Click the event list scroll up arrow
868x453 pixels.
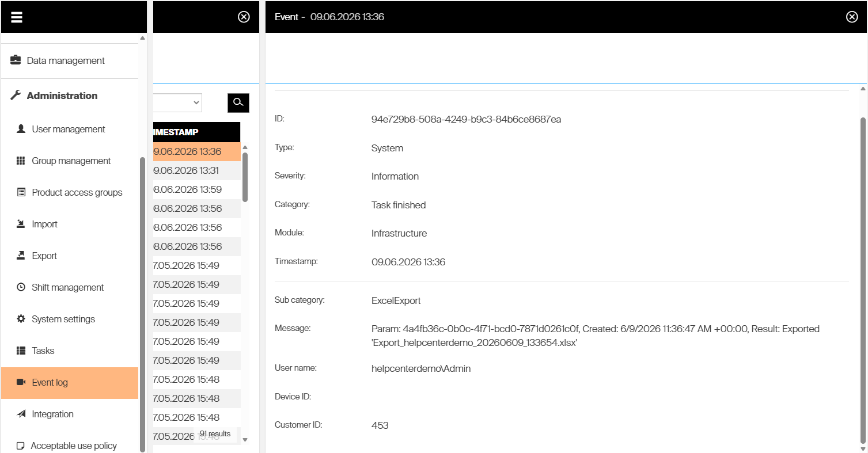[x=245, y=147]
